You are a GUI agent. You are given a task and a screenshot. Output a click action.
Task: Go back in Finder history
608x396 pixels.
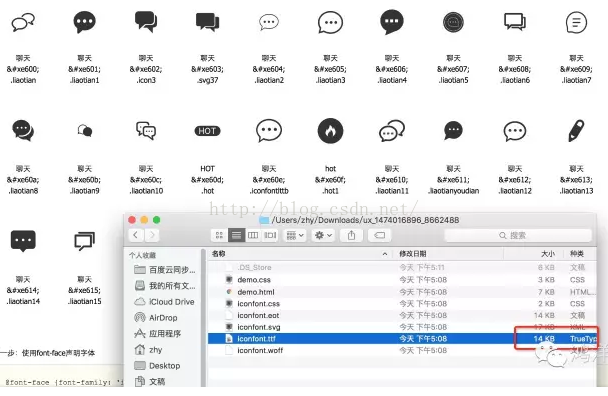click(135, 235)
